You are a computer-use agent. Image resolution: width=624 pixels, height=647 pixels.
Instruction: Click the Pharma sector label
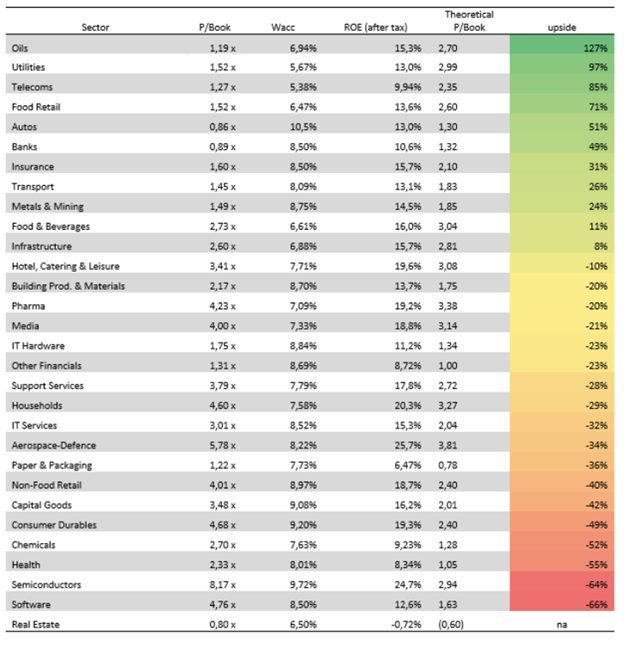click(28, 306)
